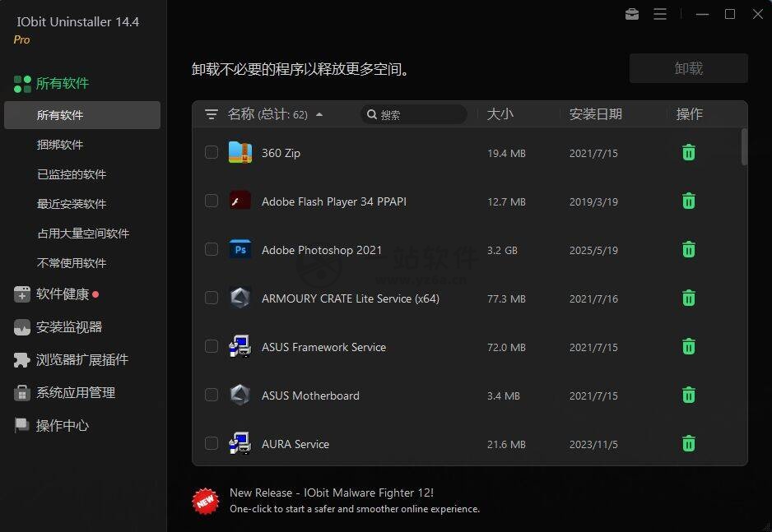
Task: Click trash icon for ARMOURY CRATE Lite Service
Action: (689, 298)
